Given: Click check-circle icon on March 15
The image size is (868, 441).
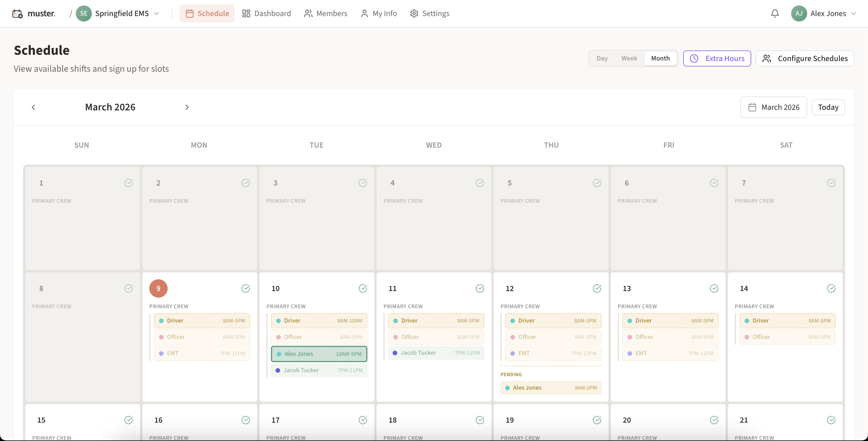Looking at the screenshot, I should [x=128, y=420].
